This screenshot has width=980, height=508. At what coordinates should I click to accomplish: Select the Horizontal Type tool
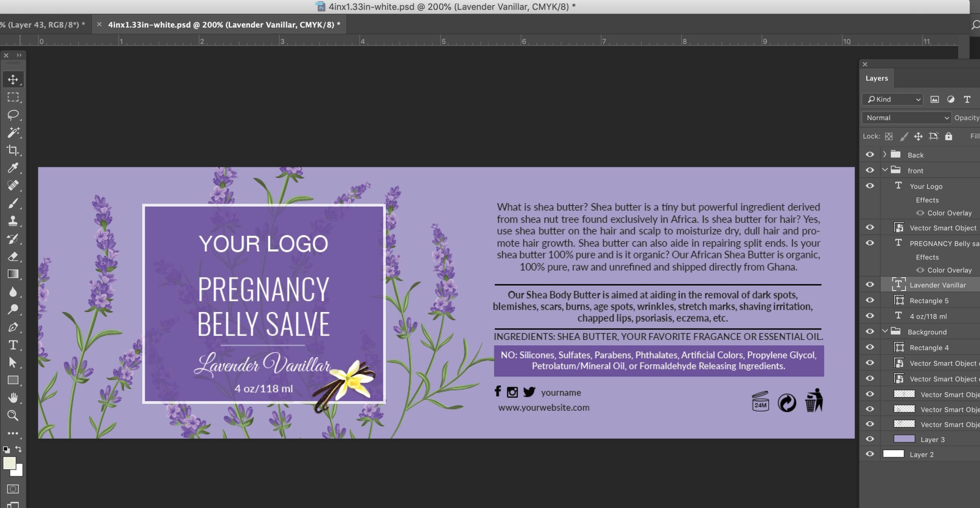coord(13,345)
